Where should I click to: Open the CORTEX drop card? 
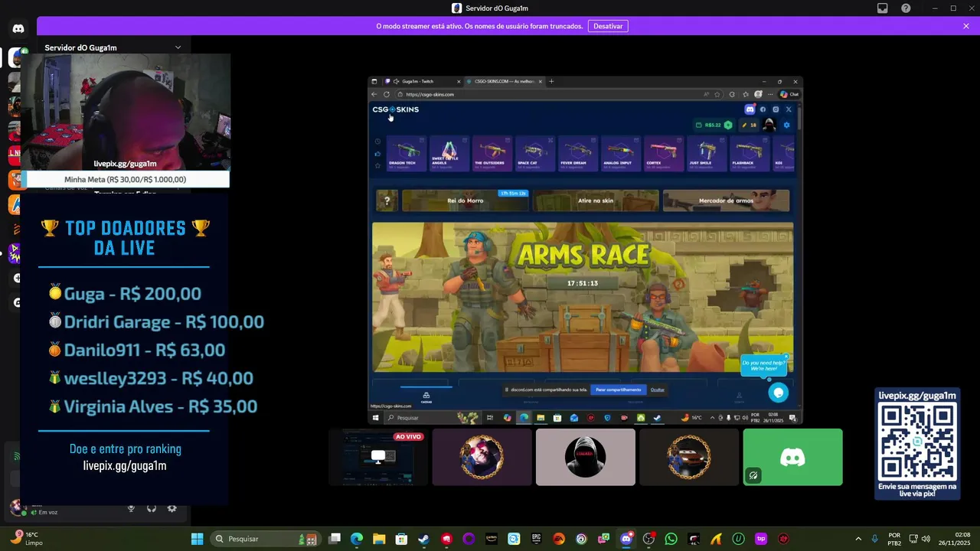(663, 154)
